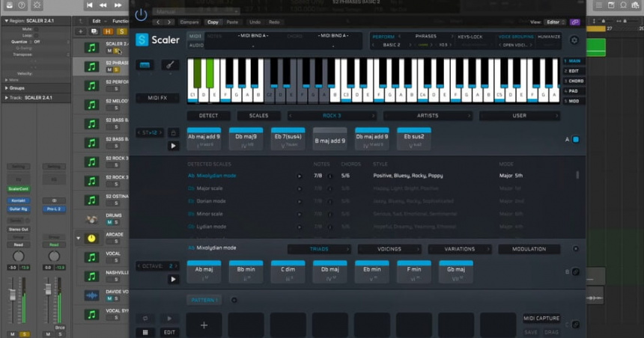The height and width of the screenshot is (338, 644).
Task: Open the Logic quick help question icon
Action: tap(22, 5)
